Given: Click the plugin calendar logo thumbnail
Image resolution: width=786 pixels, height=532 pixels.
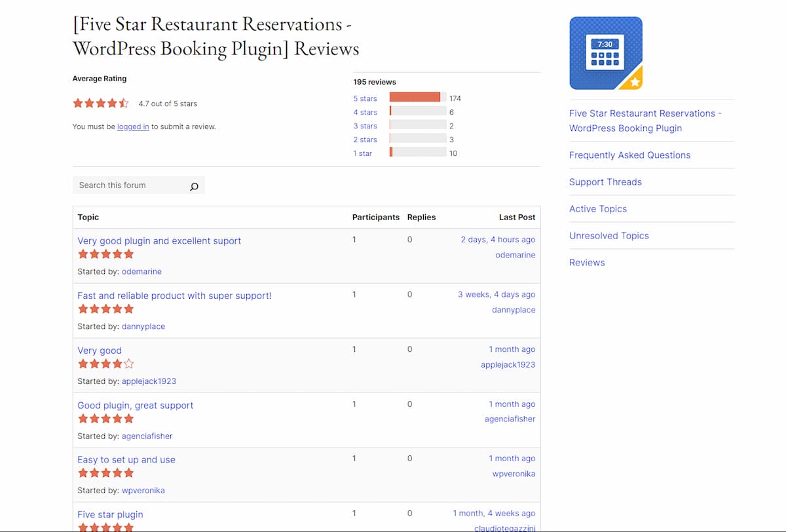Looking at the screenshot, I should pyautogui.click(x=606, y=53).
